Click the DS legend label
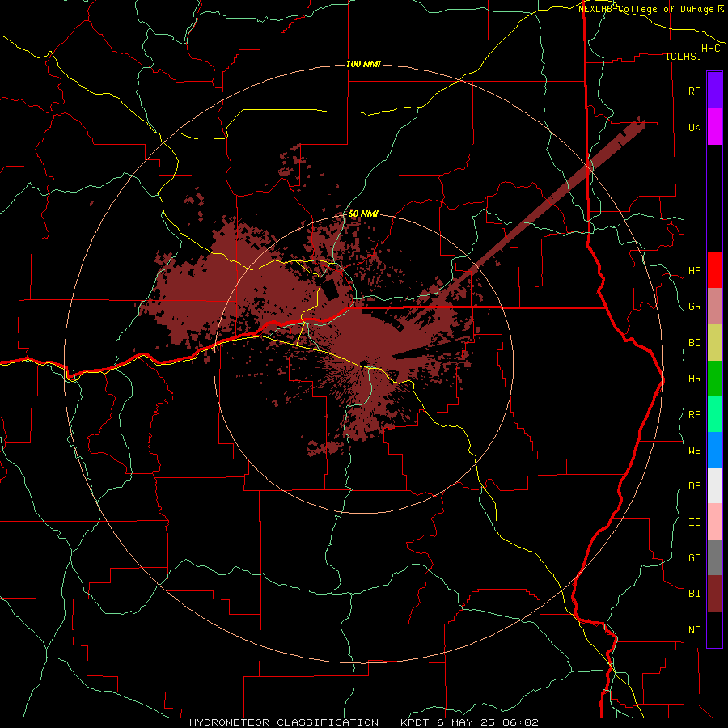The image size is (728, 728). pyautogui.click(x=694, y=485)
